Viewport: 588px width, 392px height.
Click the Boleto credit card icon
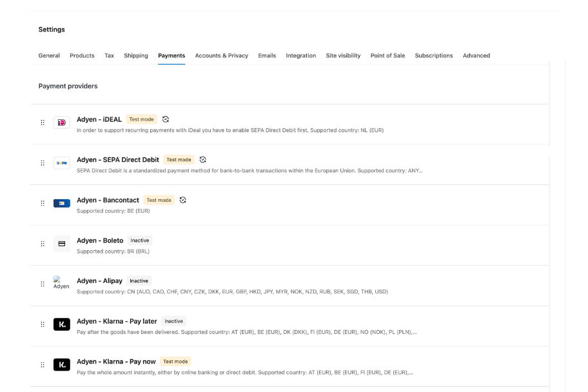(x=62, y=244)
